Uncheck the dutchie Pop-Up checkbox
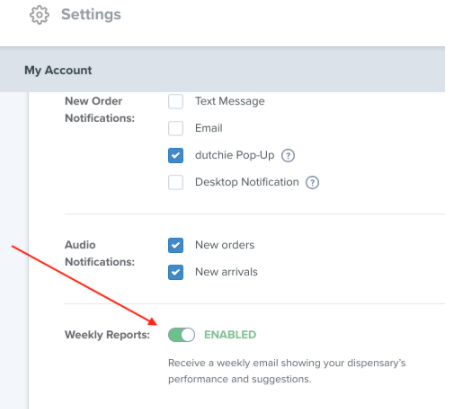Image resolution: width=457 pixels, height=409 pixels. click(x=176, y=155)
